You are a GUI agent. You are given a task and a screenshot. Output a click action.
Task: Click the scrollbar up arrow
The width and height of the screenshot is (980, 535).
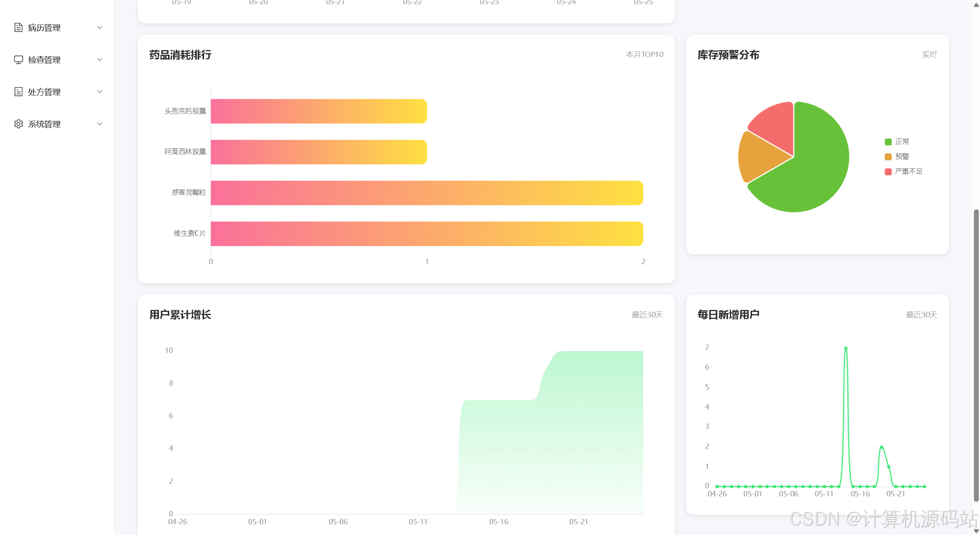coord(976,5)
